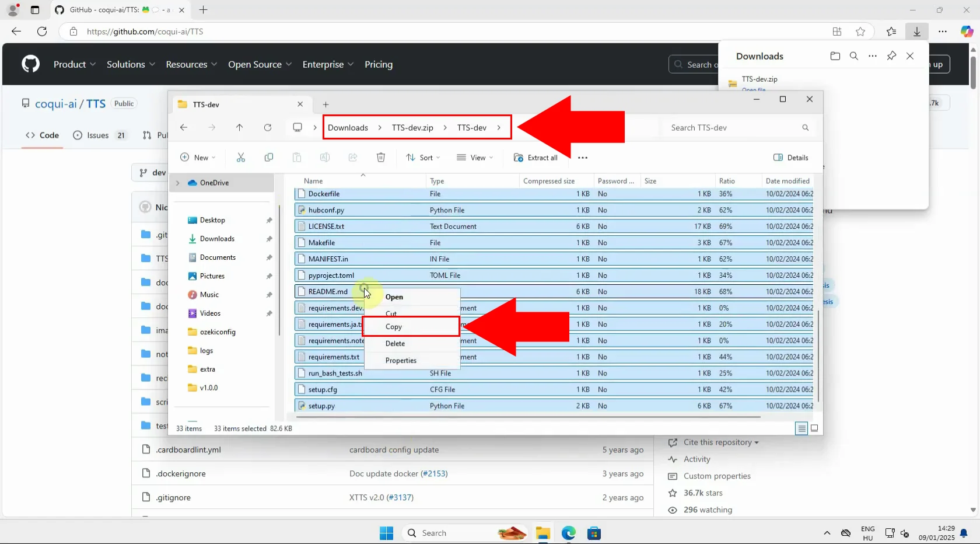
Task: Click the browser Downloads toolbar icon
Action: (x=917, y=32)
